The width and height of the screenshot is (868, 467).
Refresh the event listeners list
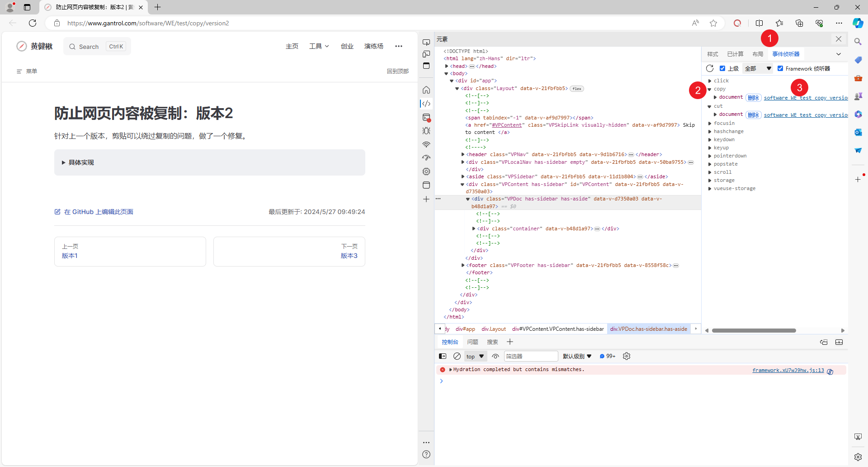click(x=710, y=68)
